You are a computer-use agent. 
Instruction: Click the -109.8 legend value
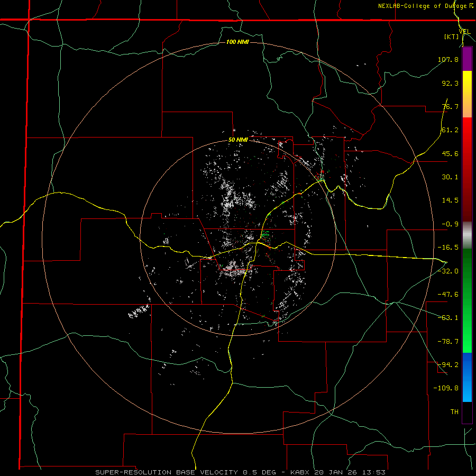click(x=446, y=388)
